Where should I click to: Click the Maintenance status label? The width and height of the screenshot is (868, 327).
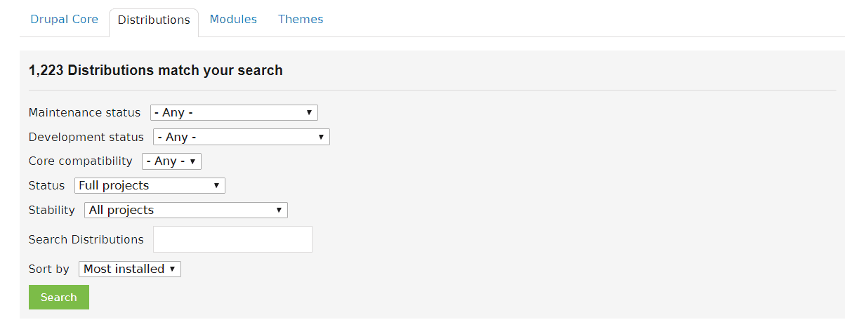tap(84, 113)
